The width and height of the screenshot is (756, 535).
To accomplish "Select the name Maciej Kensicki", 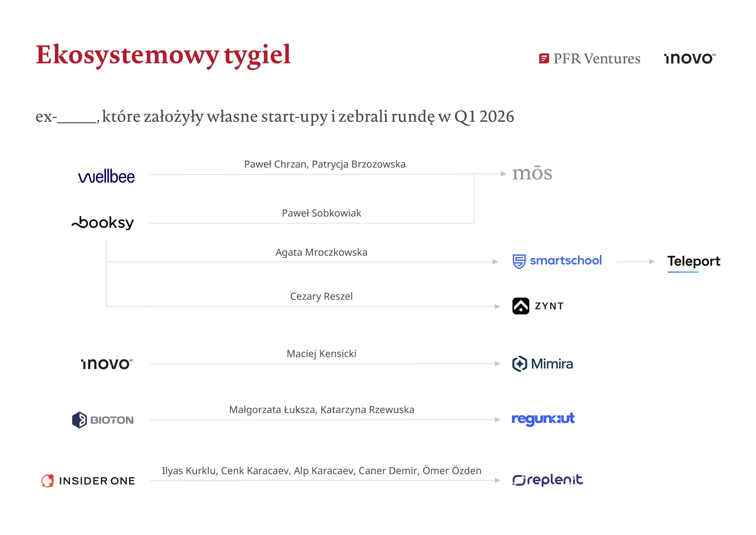I will coord(321,354).
